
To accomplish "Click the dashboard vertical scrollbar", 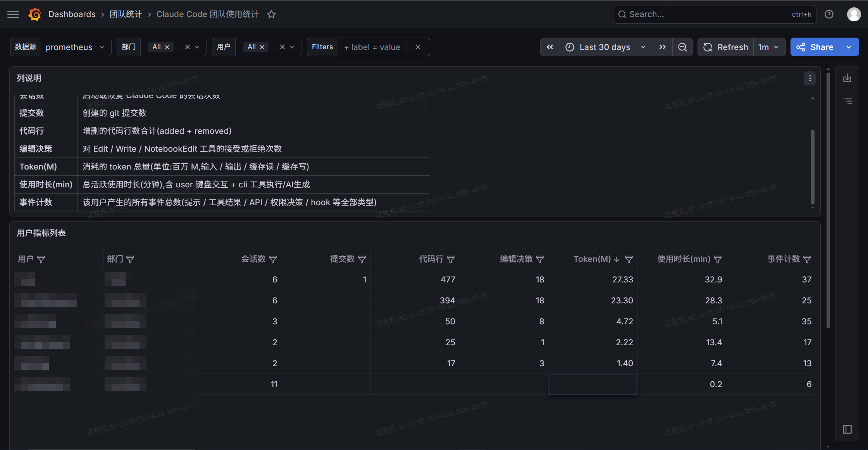I will click(x=828, y=200).
